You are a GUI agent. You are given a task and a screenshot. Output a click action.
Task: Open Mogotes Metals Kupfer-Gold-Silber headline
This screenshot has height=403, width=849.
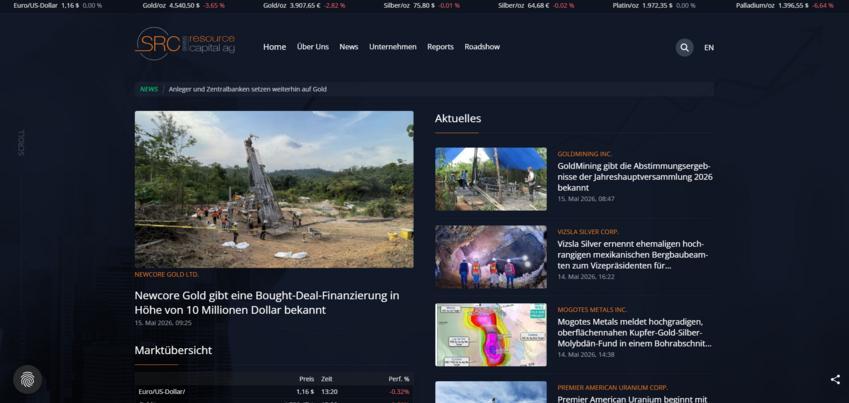[x=635, y=333]
